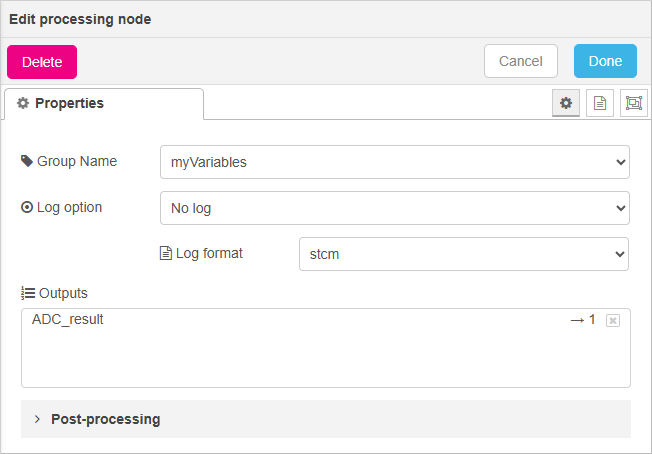Open the node properties gear icon
This screenshot has height=454, width=652.
[x=566, y=103]
